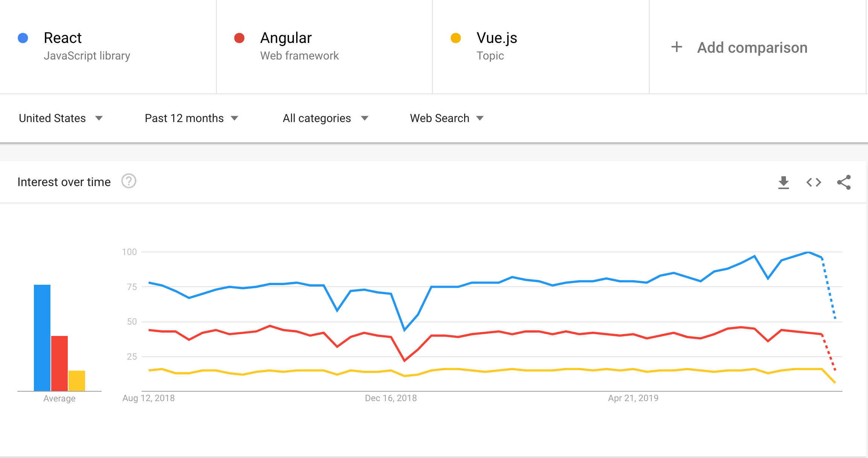868x458 pixels.
Task: Click the JavaScript library label under React
Action: point(87,56)
